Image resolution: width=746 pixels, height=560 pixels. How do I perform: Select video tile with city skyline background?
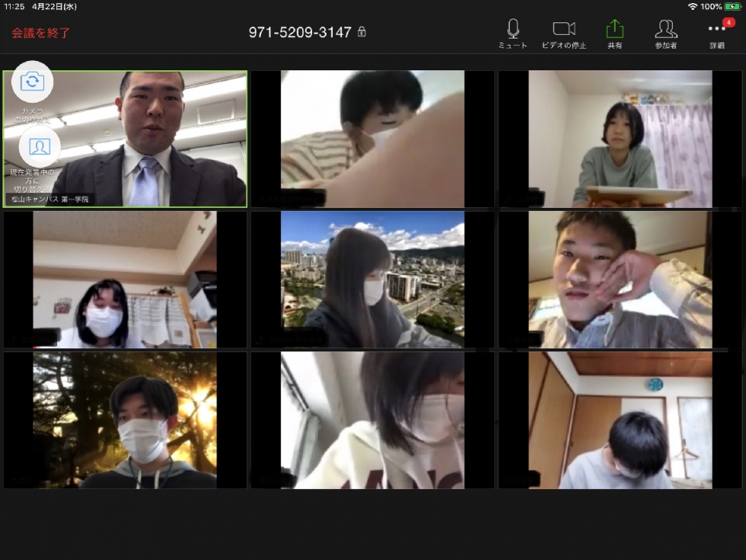(x=372, y=280)
